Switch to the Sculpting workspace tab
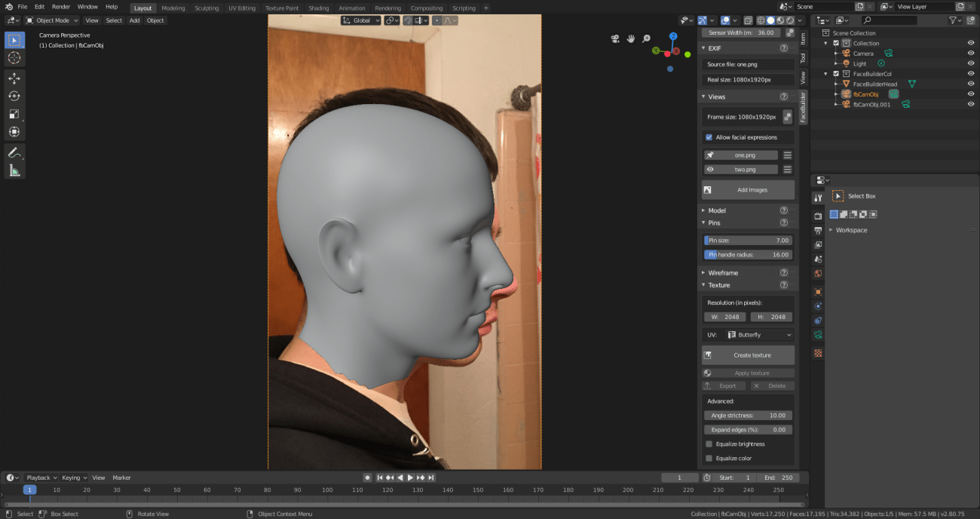 coord(207,8)
